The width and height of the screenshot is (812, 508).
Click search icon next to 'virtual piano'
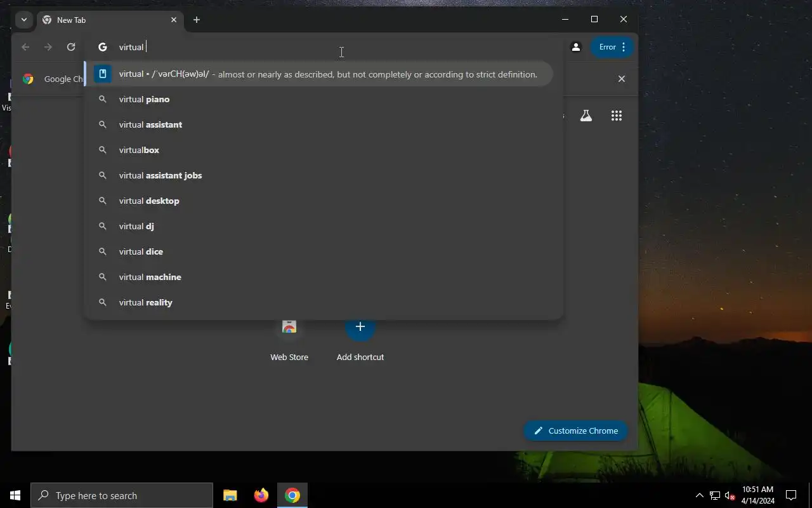103,99
